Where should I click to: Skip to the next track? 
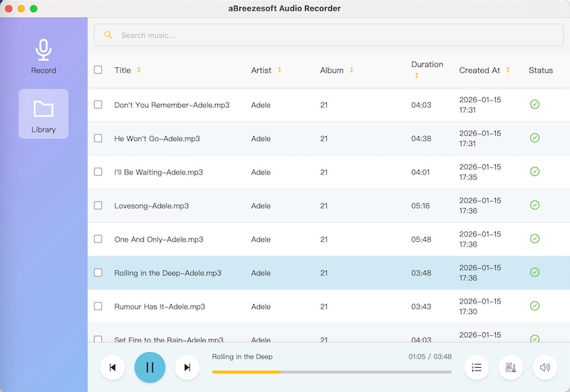pyautogui.click(x=187, y=367)
